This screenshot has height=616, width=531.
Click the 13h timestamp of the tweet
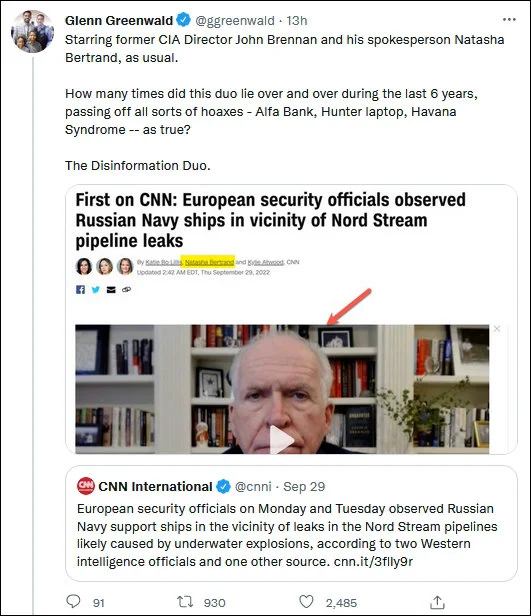click(297, 20)
